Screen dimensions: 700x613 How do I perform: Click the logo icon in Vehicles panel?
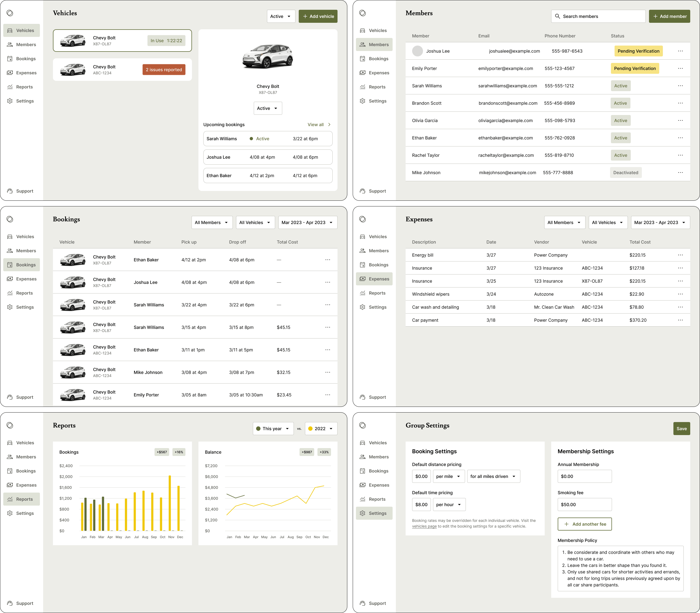coord(10,13)
